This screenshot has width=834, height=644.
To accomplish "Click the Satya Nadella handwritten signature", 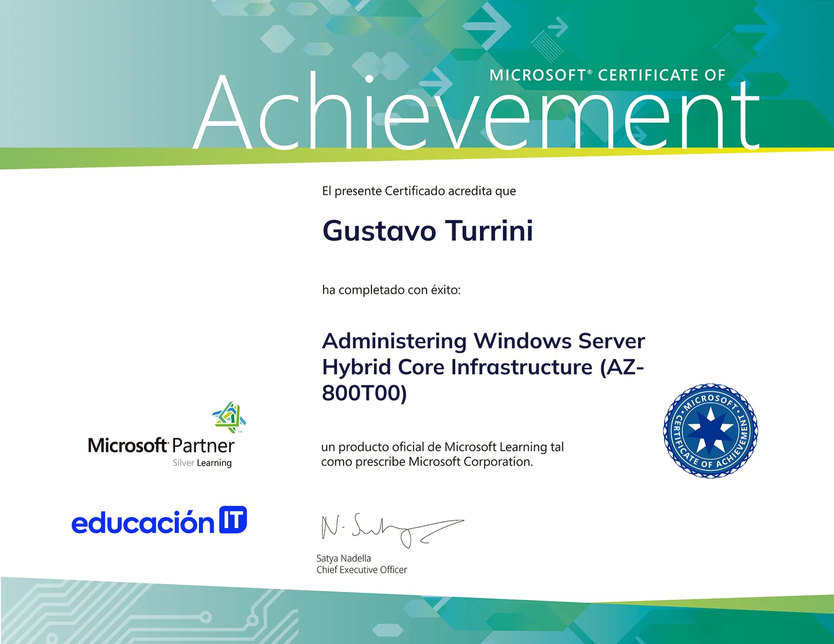I will [393, 530].
